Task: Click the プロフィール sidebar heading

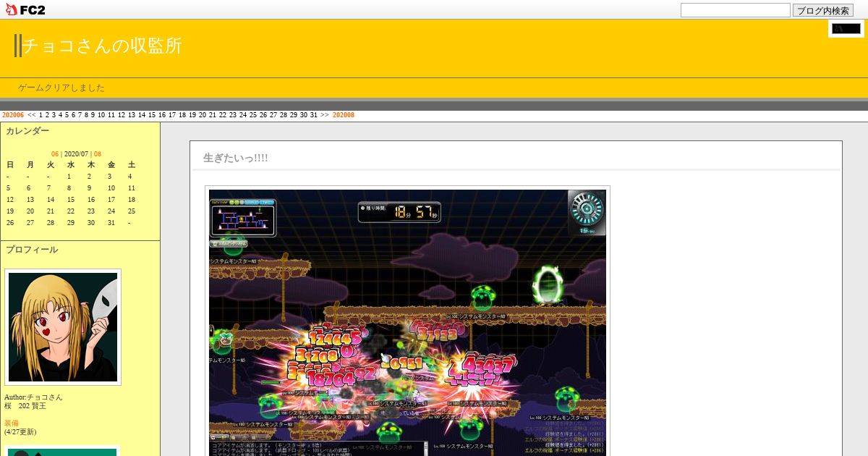Action: pyautogui.click(x=32, y=250)
